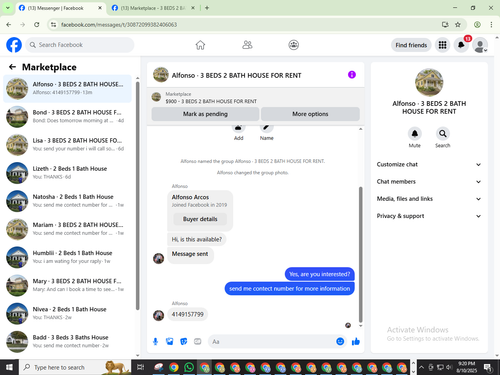Choose a GIF icon

tap(198, 341)
